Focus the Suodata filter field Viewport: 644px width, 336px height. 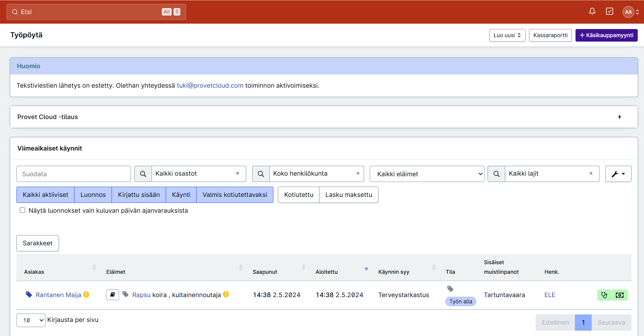[74, 174]
